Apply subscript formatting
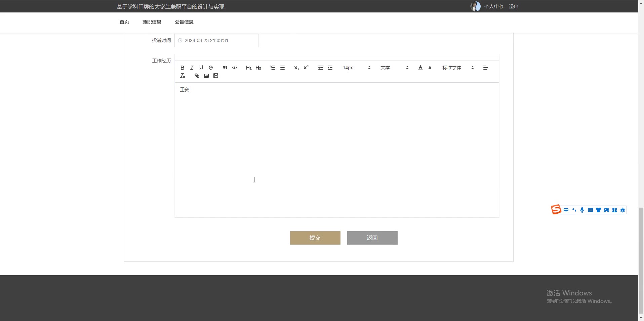 (296, 68)
